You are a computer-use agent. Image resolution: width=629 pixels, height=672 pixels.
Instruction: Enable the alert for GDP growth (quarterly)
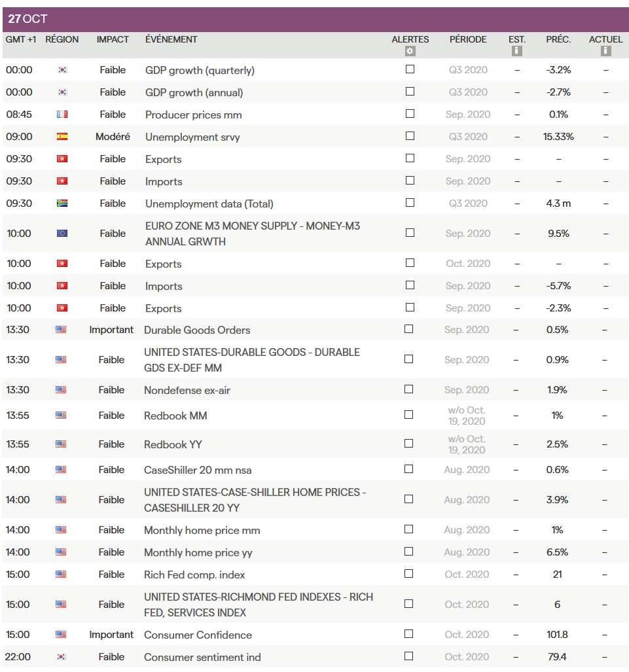coord(410,69)
